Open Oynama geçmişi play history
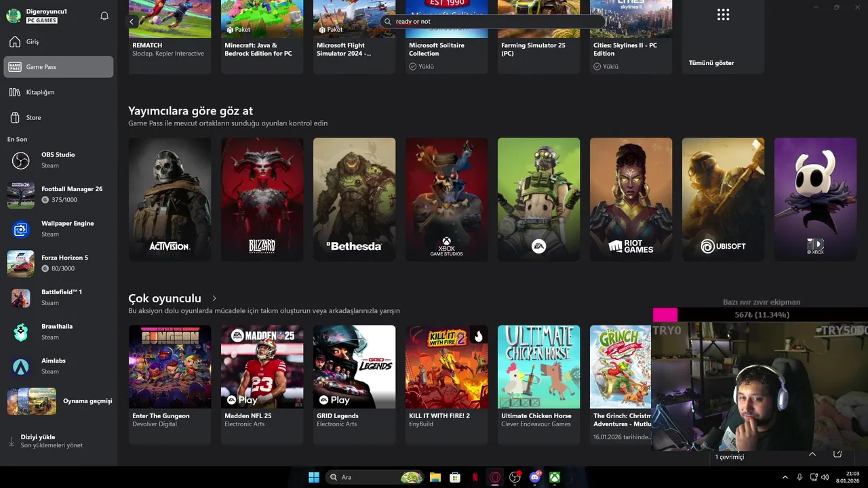The image size is (868, 488). pyautogui.click(x=58, y=401)
